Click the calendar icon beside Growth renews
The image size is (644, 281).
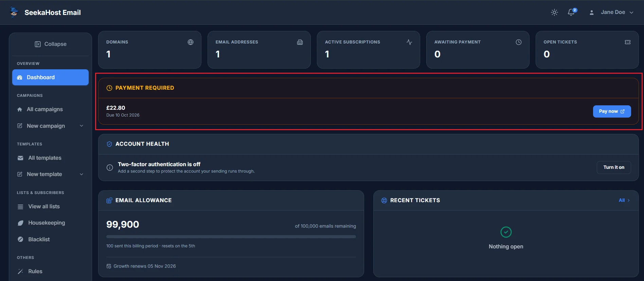109,266
